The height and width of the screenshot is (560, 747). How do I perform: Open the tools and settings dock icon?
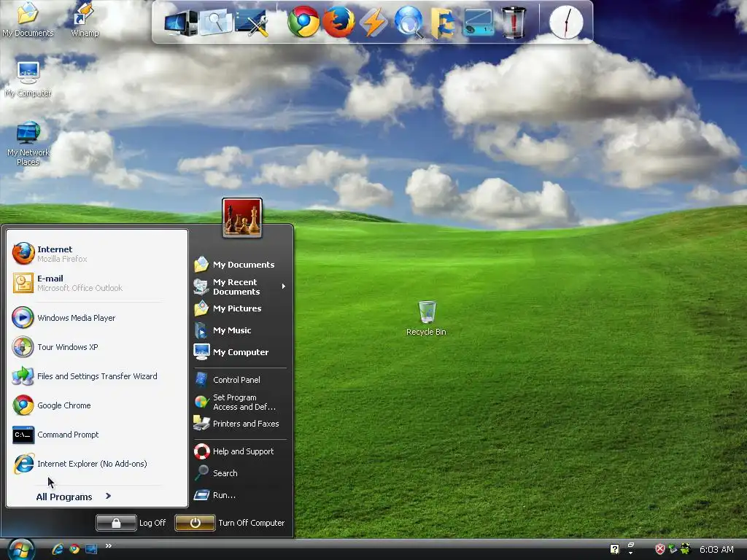[x=251, y=23]
